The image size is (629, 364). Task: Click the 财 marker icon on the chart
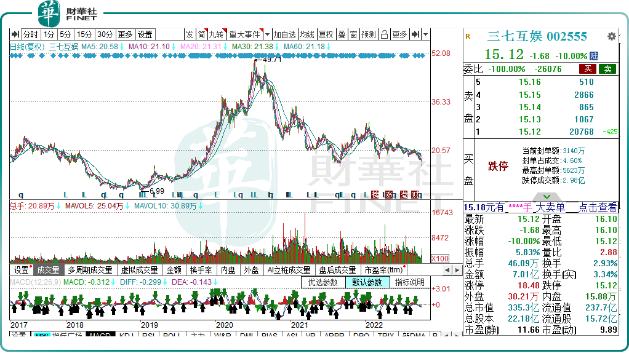tap(415, 195)
